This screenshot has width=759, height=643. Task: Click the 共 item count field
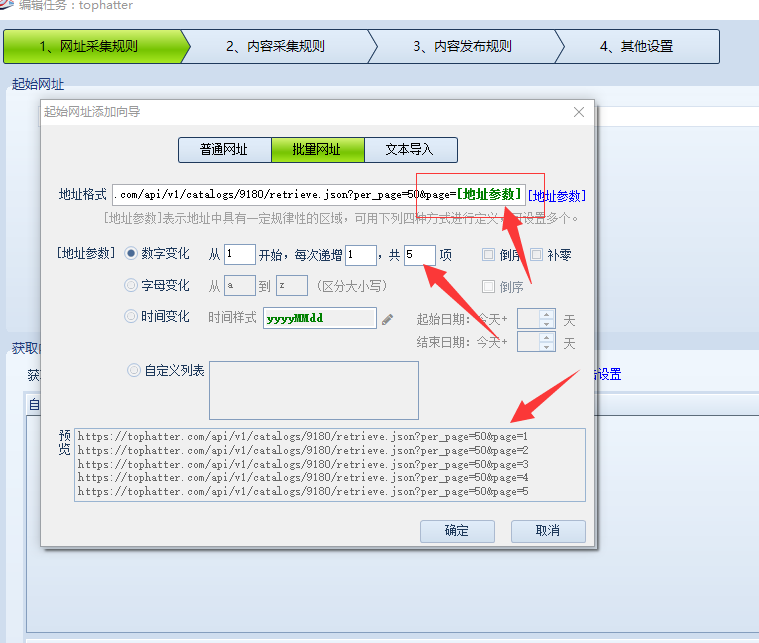[420, 255]
